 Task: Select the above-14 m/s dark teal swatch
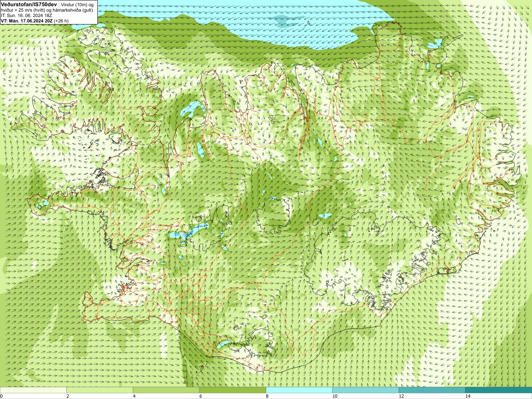pos(499,390)
